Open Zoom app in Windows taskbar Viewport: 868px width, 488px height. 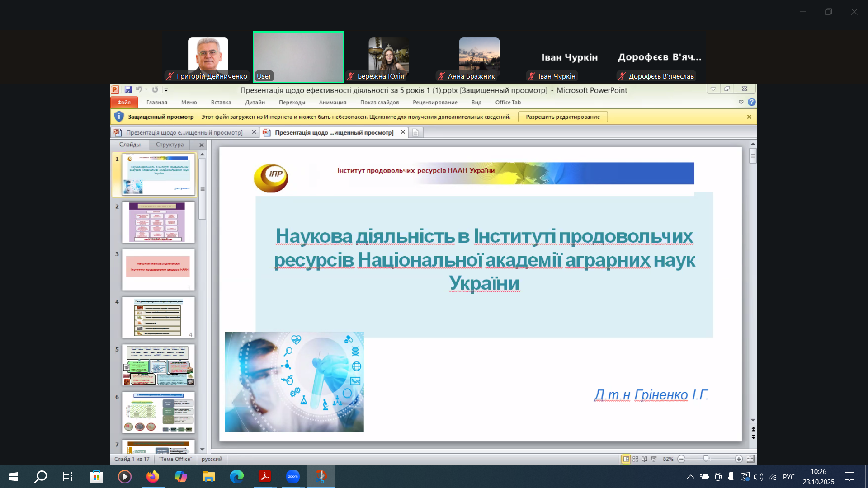pos(293,476)
